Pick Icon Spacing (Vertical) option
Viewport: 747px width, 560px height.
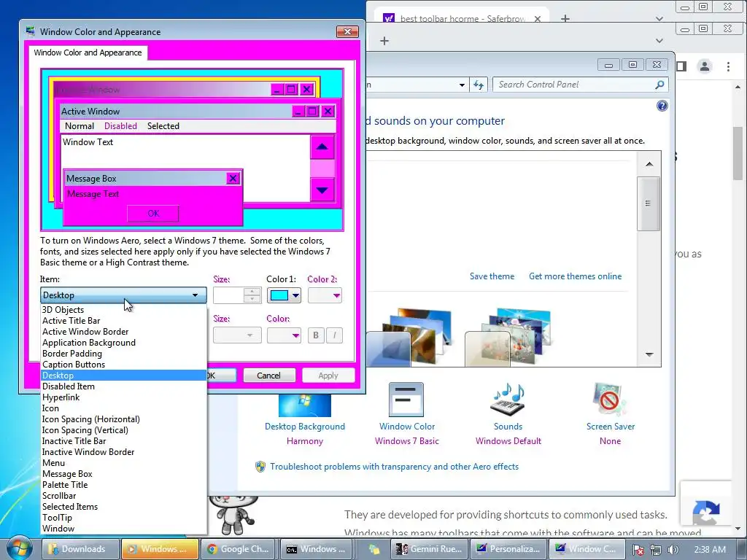point(123,430)
